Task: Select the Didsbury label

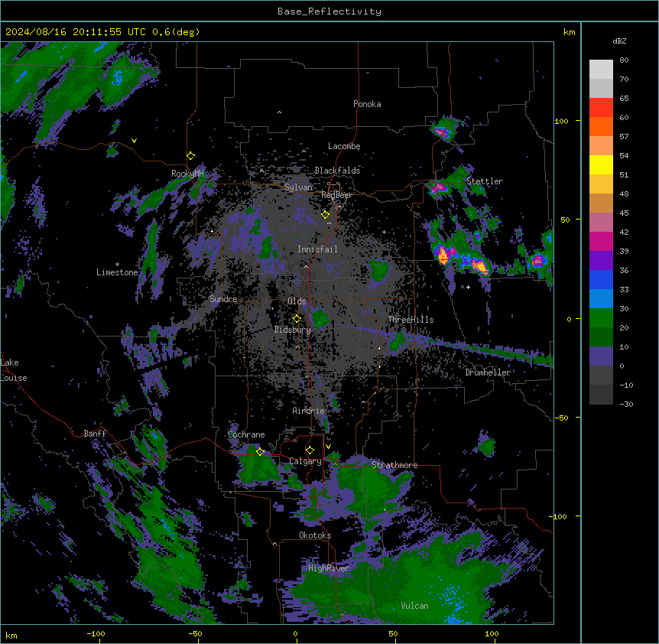Action: click(x=293, y=330)
